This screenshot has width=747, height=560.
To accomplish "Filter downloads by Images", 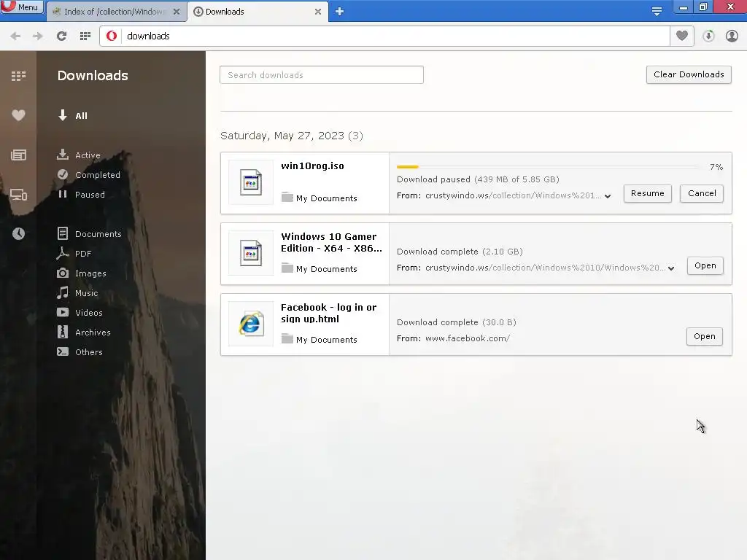I will click(x=82, y=273).
